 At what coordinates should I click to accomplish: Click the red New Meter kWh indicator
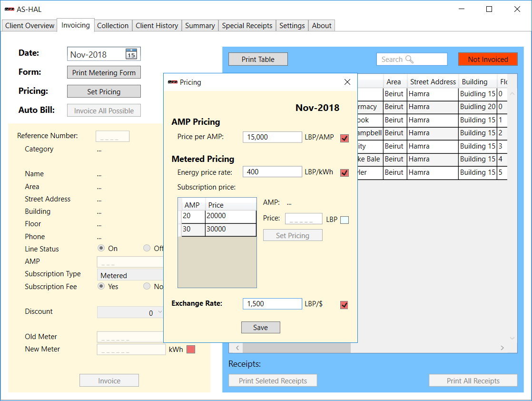point(191,350)
